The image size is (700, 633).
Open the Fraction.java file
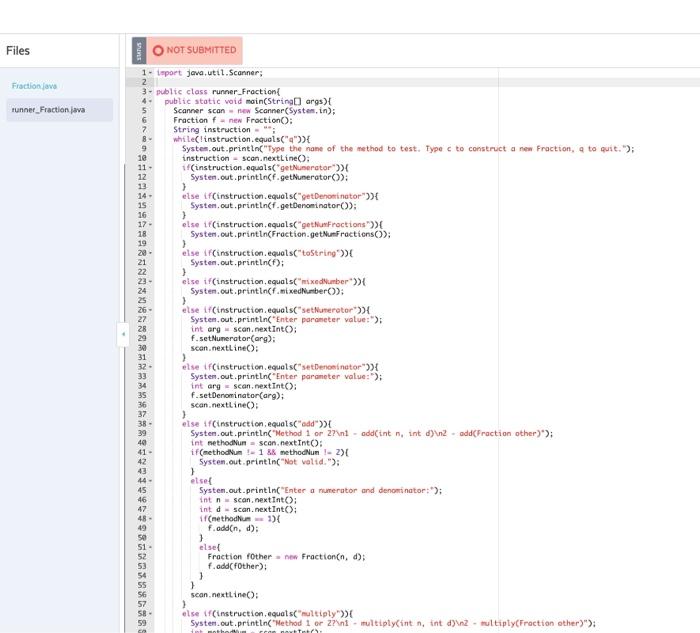click(x=34, y=86)
